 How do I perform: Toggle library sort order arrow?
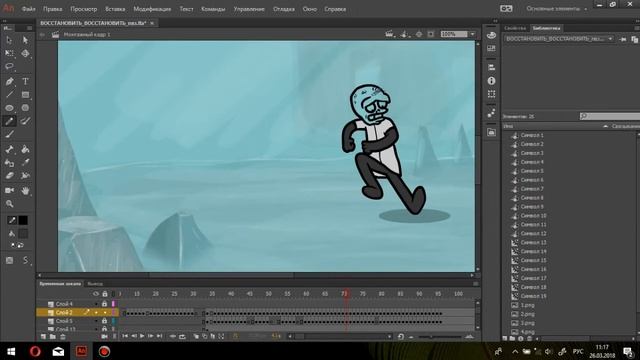[x=605, y=126]
